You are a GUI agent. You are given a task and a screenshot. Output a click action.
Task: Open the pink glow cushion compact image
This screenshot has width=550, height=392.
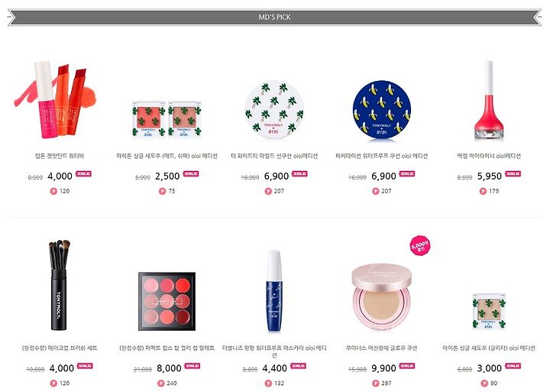pyautogui.click(x=382, y=297)
